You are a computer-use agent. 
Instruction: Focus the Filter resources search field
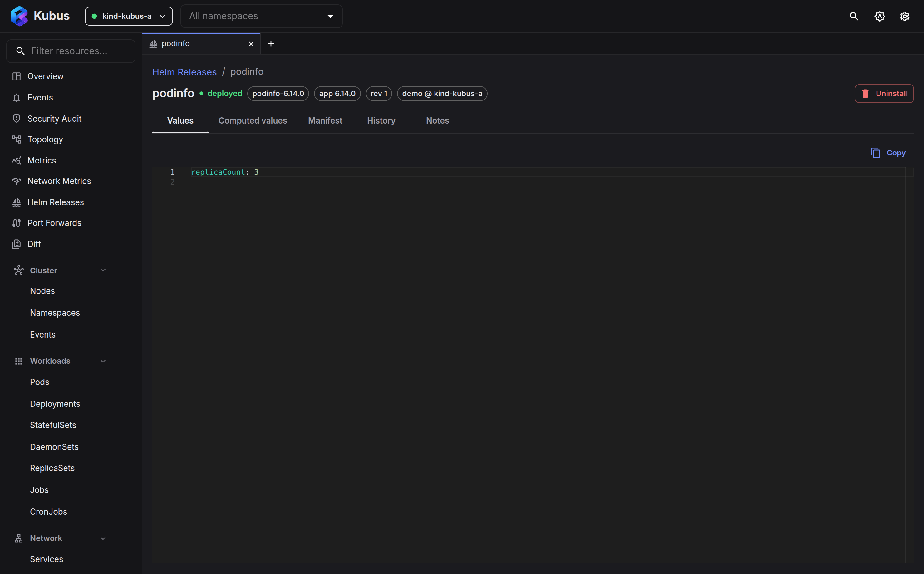point(71,51)
